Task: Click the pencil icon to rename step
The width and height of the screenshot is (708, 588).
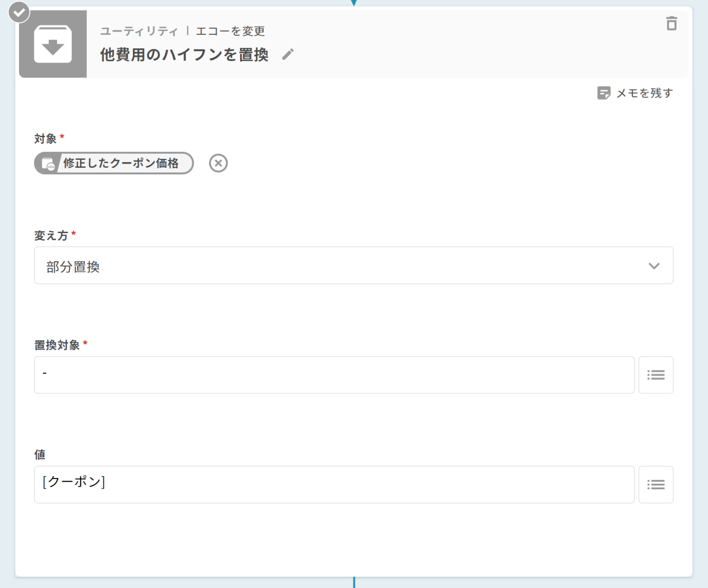Action: (288, 54)
